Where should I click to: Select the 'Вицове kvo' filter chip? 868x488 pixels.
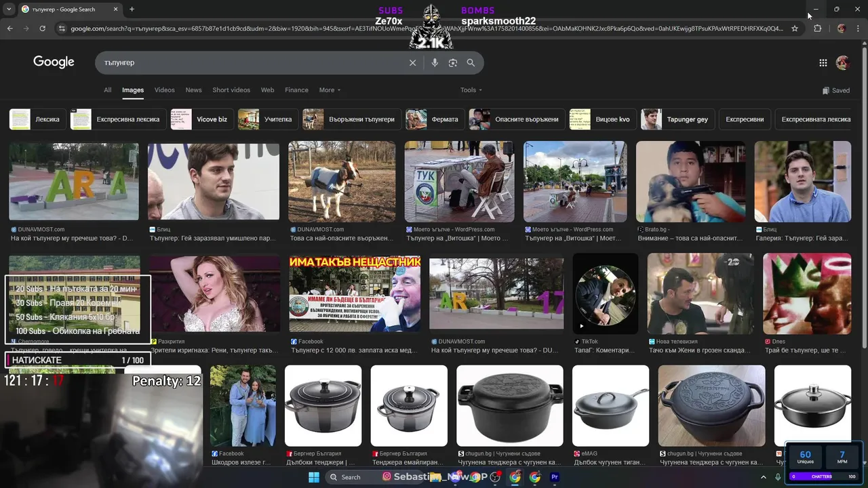tap(603, 119)
